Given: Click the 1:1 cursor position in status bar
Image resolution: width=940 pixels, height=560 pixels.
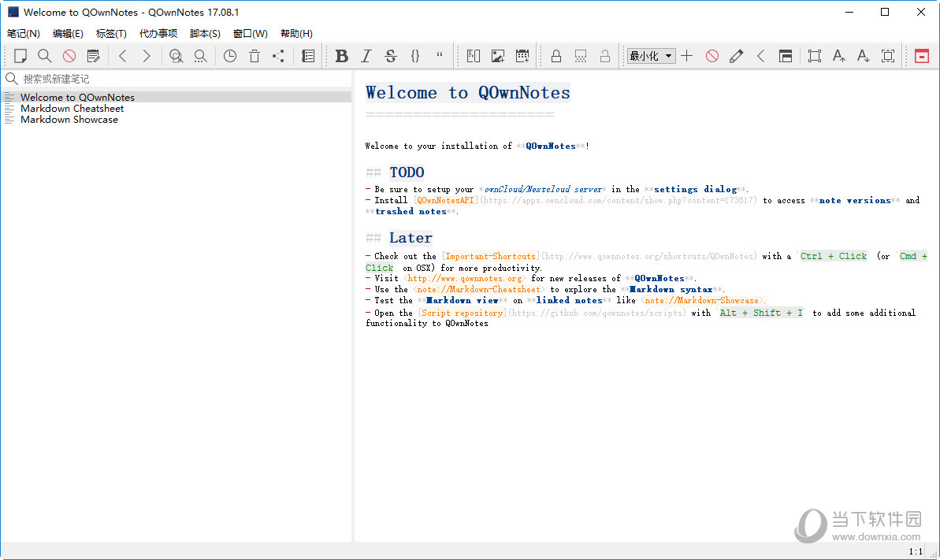Looking at the screenshot, I should tap(916, 551).
